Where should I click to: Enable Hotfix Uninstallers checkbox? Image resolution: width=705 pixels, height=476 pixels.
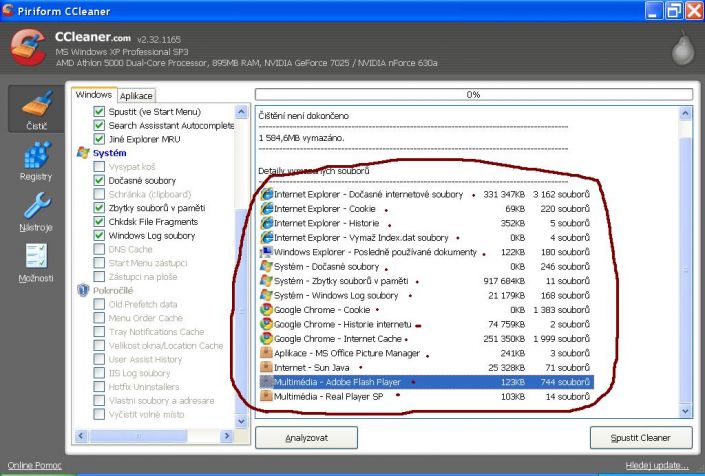coord(99,387)
